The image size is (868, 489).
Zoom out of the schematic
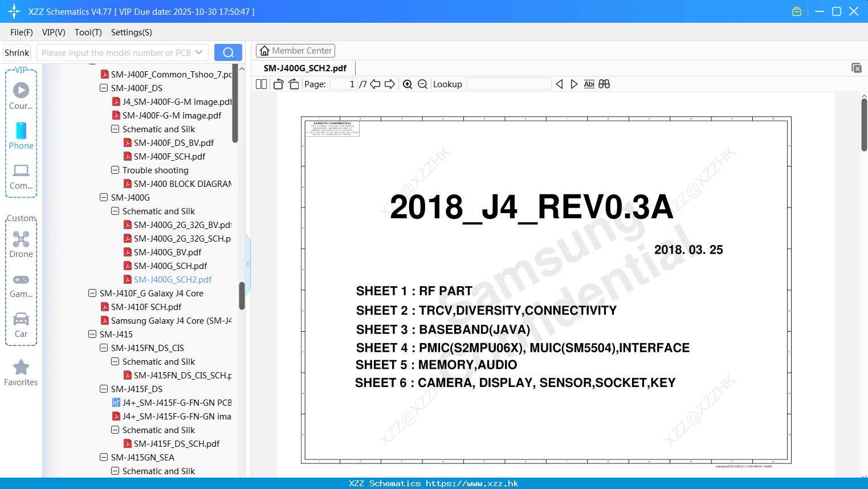click(422, 84)
